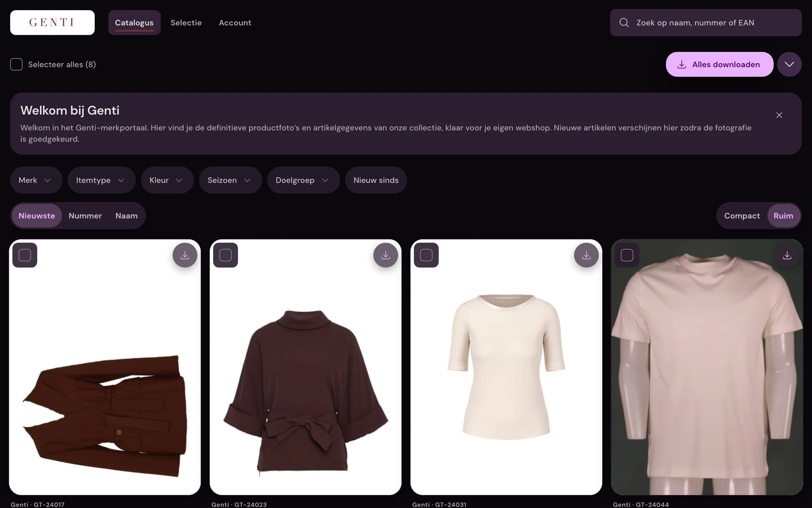812x508 pixels.
Task: Expand download options chevron button
Action: click(x=789, y=64)
